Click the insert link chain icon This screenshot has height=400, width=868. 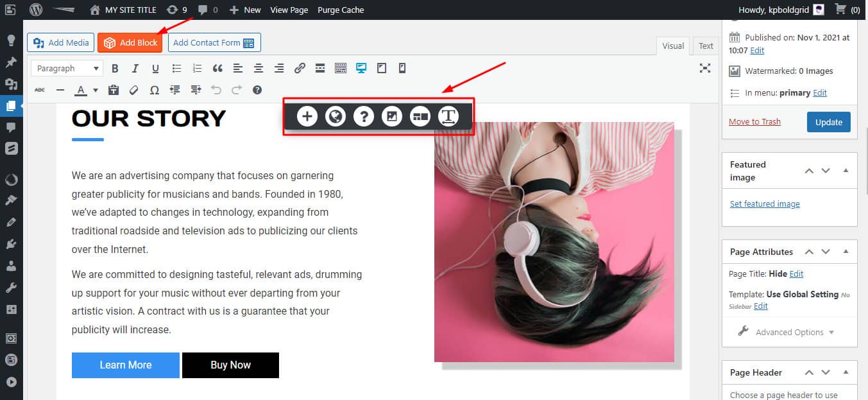[300, 68]
